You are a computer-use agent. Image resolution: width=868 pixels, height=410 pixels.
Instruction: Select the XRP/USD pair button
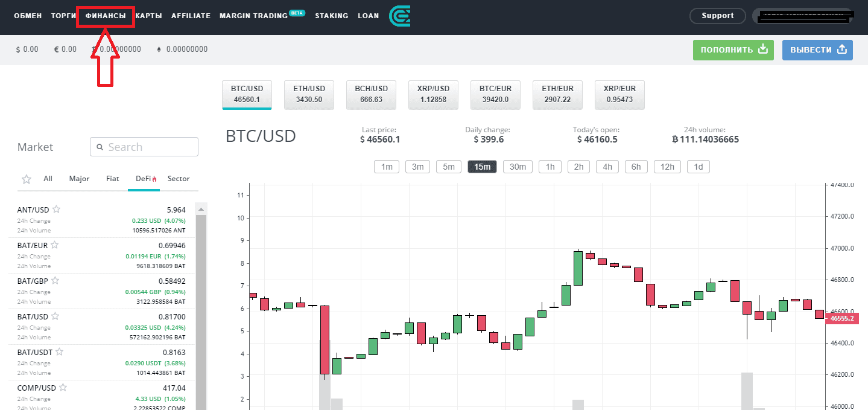tap(433, 94)
